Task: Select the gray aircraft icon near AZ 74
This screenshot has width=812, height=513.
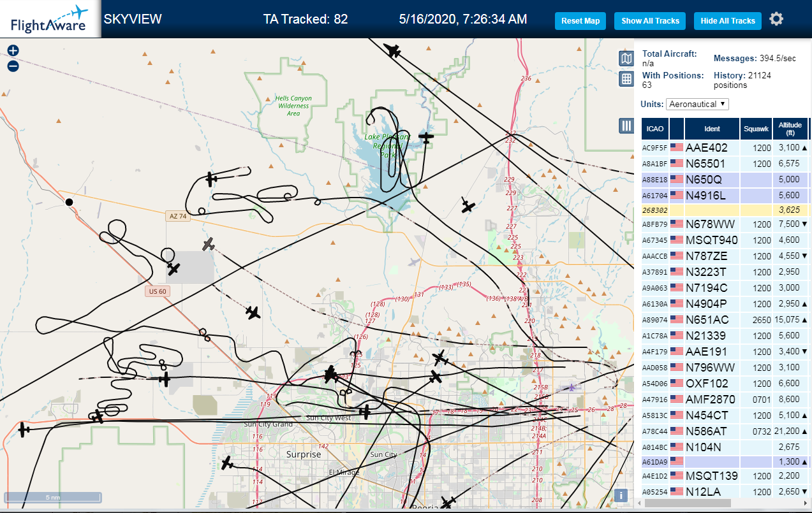Action: click(x=209, y=244)
